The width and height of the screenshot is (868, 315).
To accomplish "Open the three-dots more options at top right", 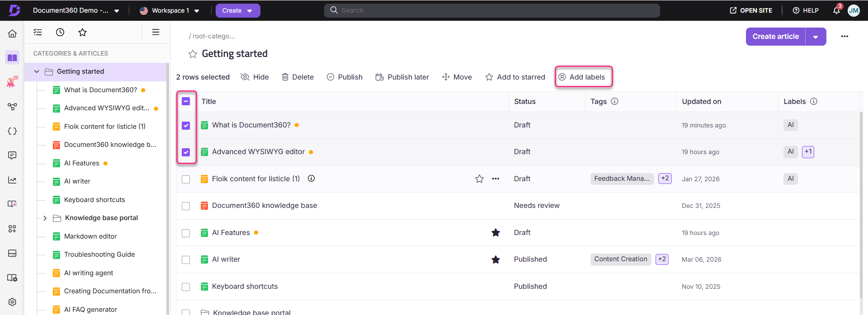I will pyautogui.click(x=844, y=36).
